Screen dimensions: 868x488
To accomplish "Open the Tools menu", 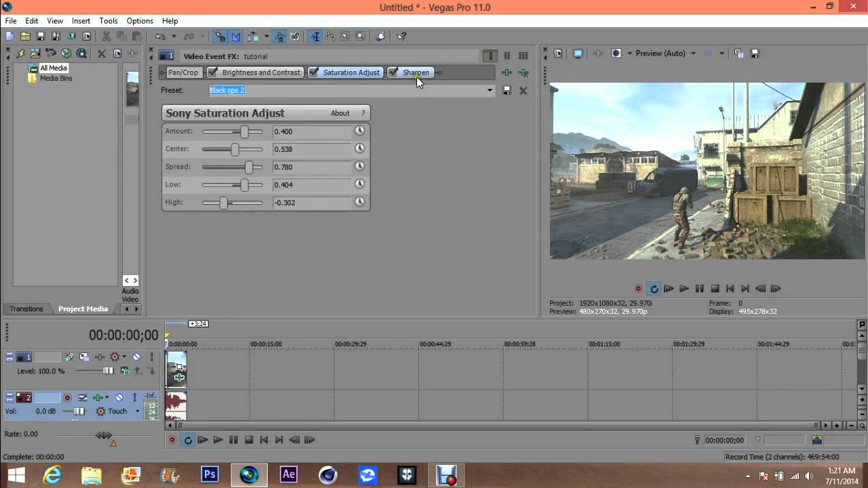I will click(108, 21).
